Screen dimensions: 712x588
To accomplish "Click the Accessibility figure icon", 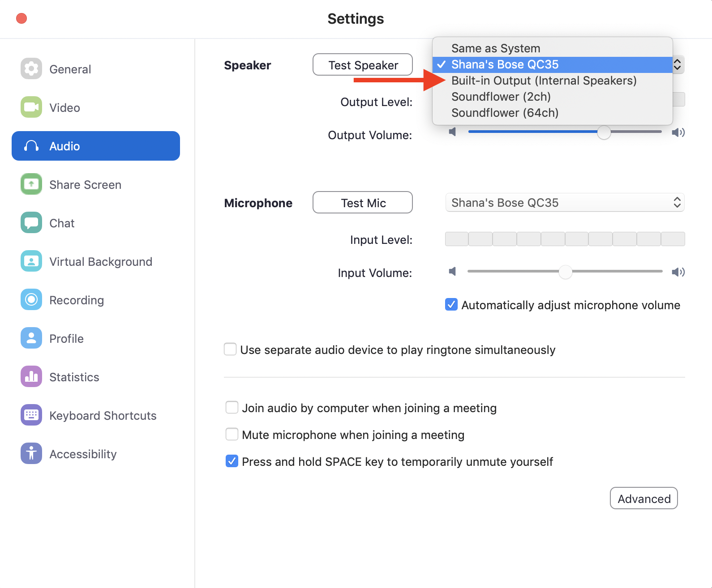I will (31, 453).
